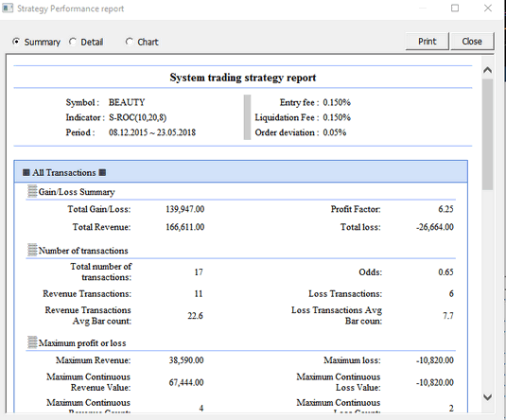
Task: Click the Print button
Action: pos(427,42)
